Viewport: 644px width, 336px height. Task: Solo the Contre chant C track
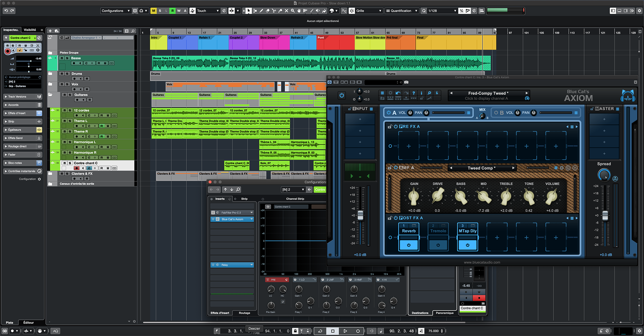[70, 163]
